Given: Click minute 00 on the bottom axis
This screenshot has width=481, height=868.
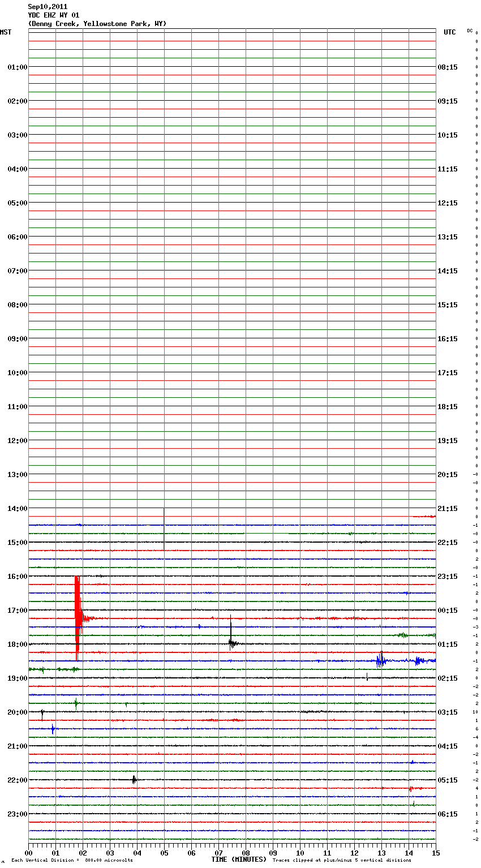Looking at the screenshot, I should pyautogui.click(x=28, y=853).
